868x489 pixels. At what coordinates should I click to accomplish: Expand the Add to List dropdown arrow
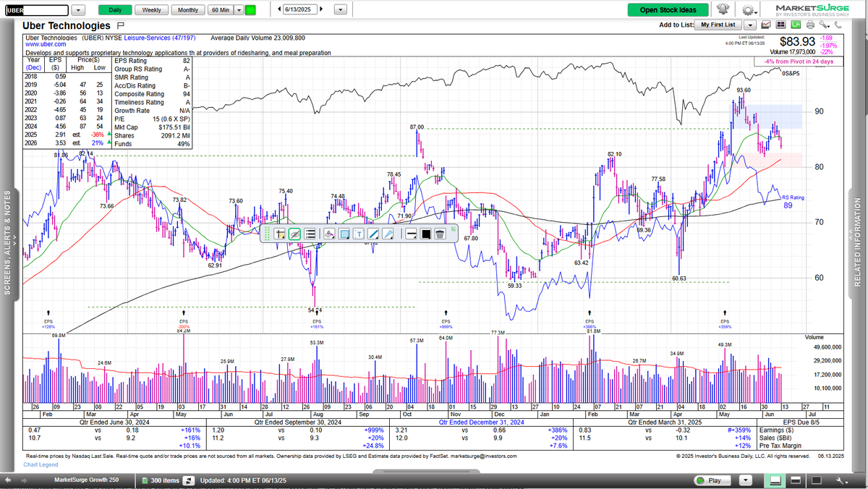coord(750,25)
